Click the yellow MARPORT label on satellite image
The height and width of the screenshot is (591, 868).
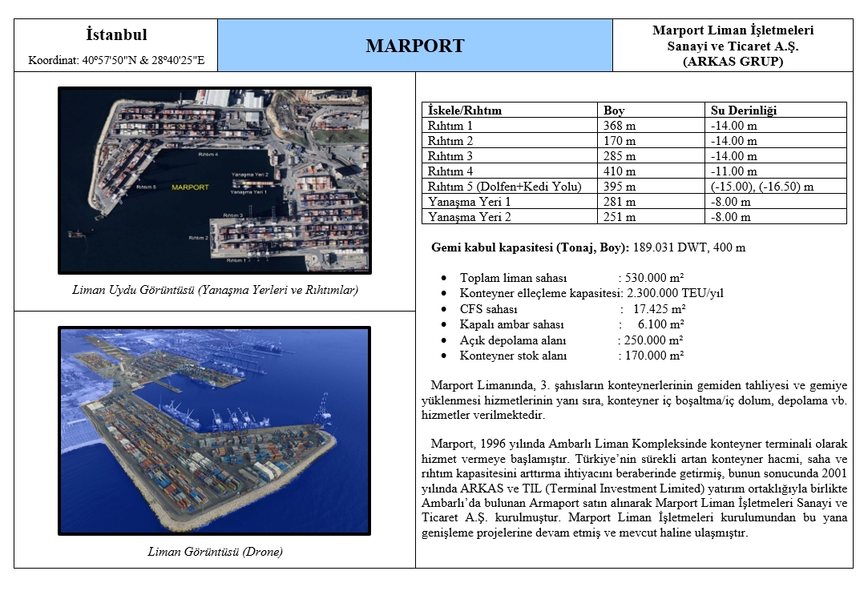point(190,187)
